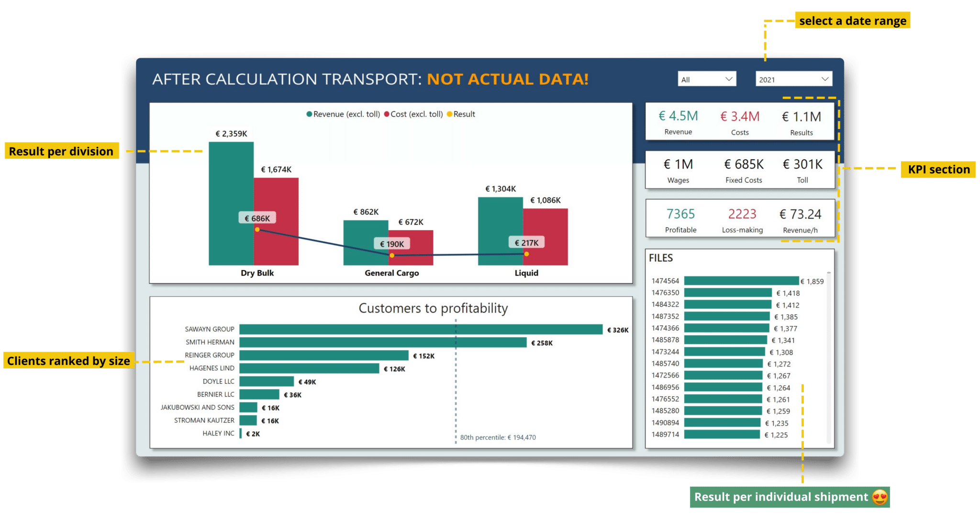Select file 1490894 bar

pyautogui.click(x=722, y=423)
